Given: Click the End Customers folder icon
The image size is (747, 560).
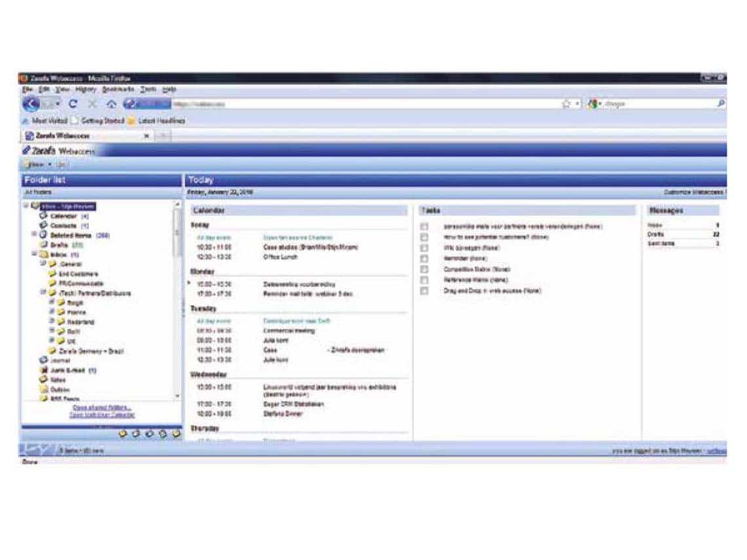Looking at the screenshot, I should click(x=52, y=273).
